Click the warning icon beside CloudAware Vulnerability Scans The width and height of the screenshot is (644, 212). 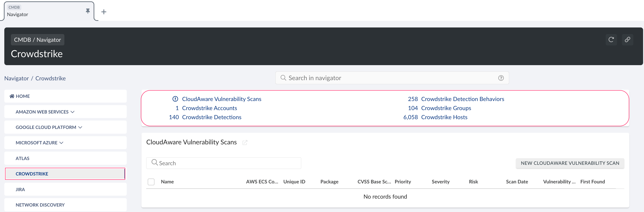point(175,99)
